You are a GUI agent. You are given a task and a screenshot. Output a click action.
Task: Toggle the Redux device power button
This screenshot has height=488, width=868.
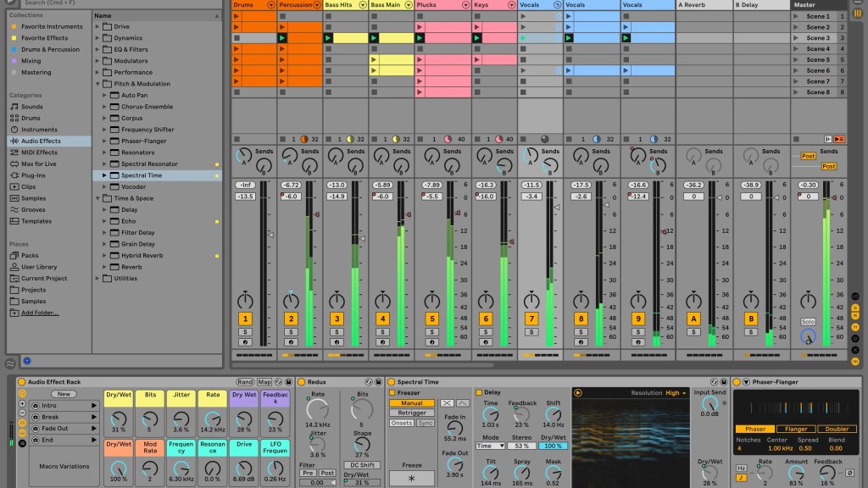tap(301, 382)
